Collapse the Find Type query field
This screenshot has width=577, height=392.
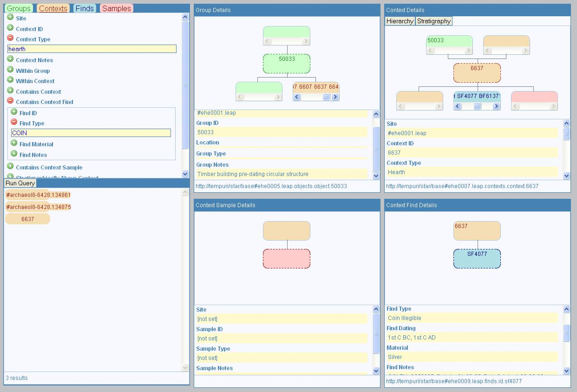tap(14, 122)
